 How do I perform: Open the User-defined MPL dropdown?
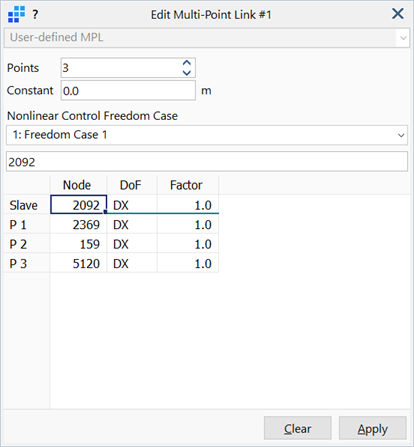(207, 38)
